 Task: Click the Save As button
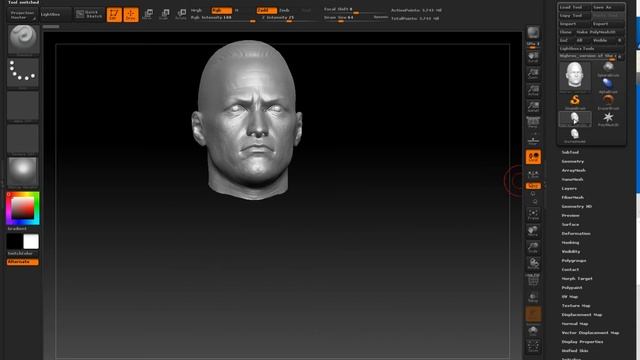click(x=608, y=7)
